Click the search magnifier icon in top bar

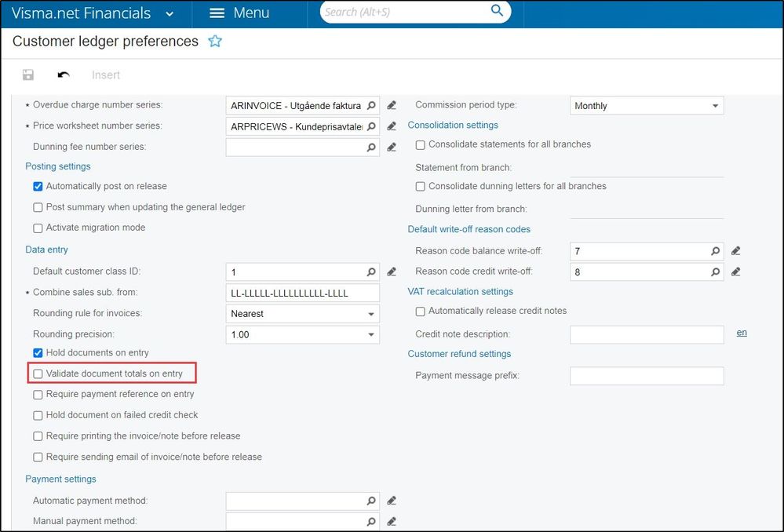tap(497, 10)
